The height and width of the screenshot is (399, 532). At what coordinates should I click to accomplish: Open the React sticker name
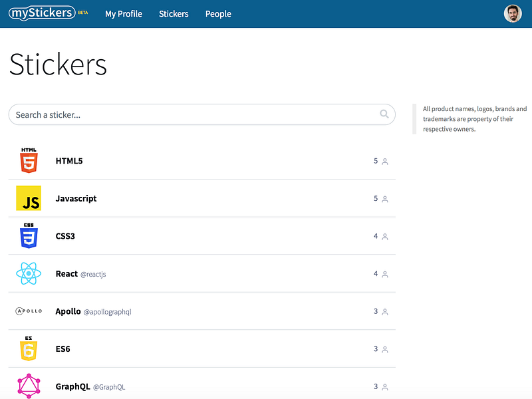[66, 274]
